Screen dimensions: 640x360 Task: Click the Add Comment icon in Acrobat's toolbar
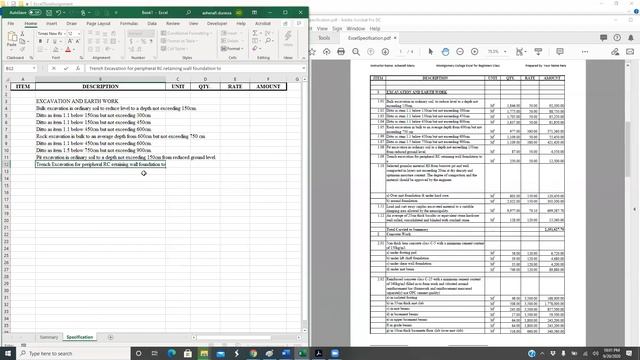coord(560,51)
